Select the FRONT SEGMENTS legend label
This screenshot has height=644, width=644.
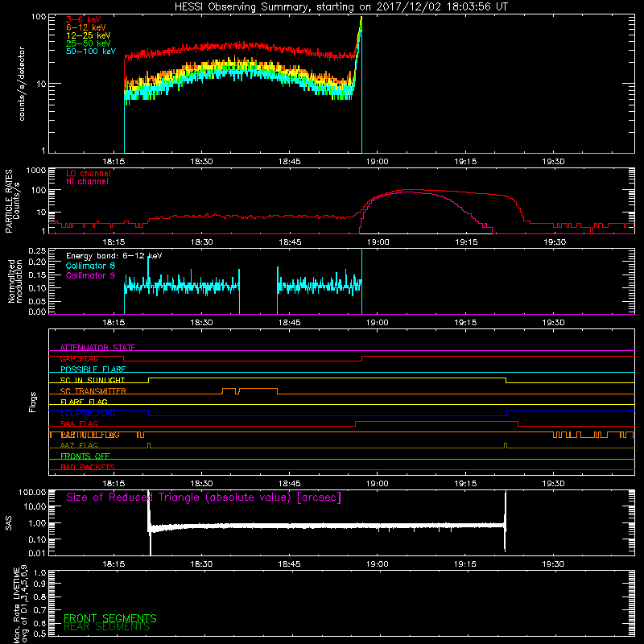(110, 618)
